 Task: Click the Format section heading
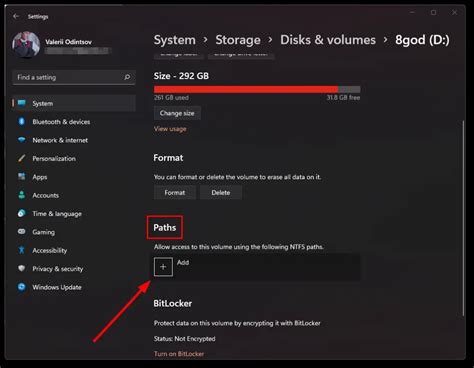click(x=168, y=158)
